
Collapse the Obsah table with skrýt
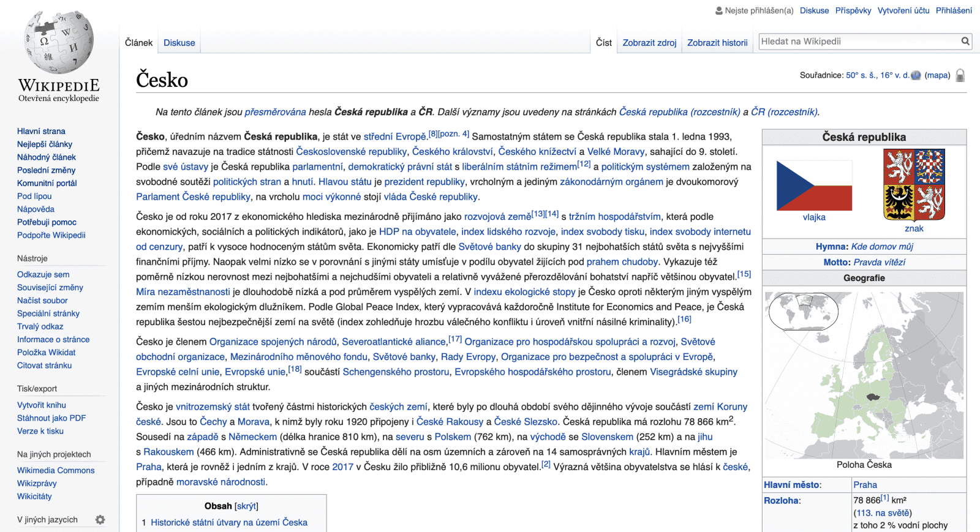(x=246, y=506)
